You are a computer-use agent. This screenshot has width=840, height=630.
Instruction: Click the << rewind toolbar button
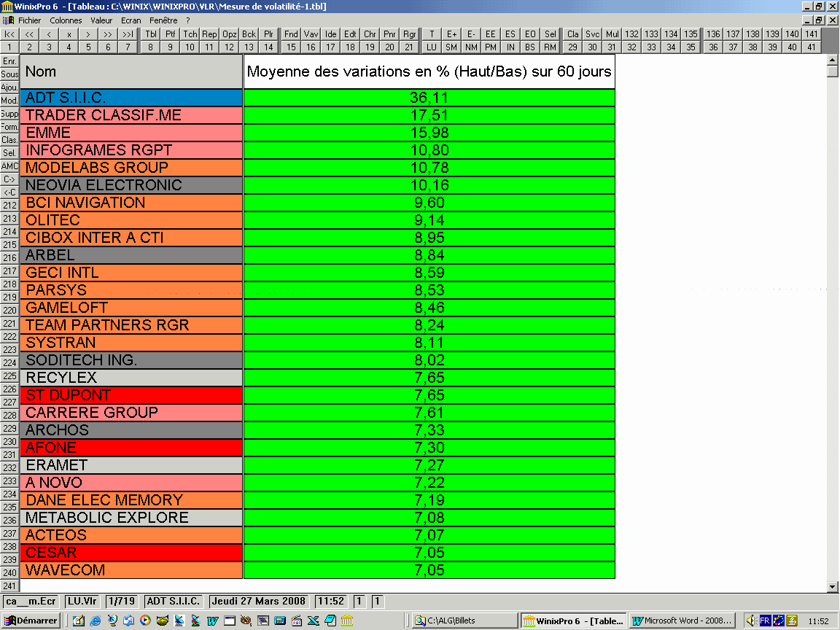pos(29,34)
